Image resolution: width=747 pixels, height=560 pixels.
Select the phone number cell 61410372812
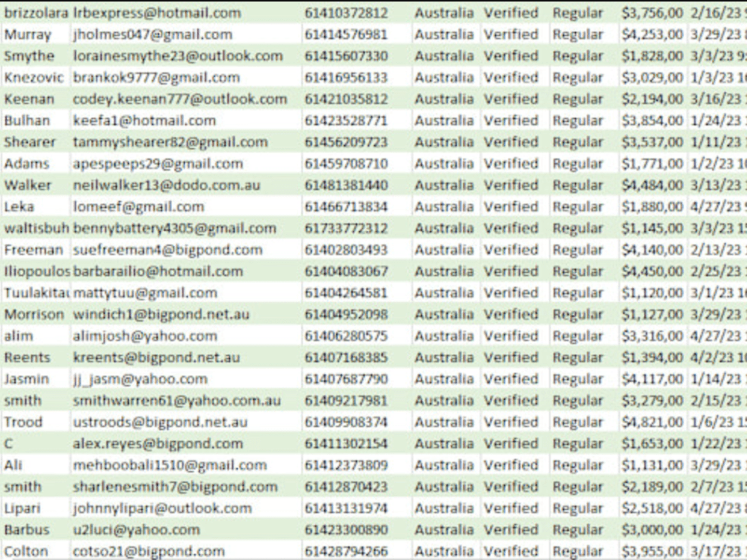(357, 13)
